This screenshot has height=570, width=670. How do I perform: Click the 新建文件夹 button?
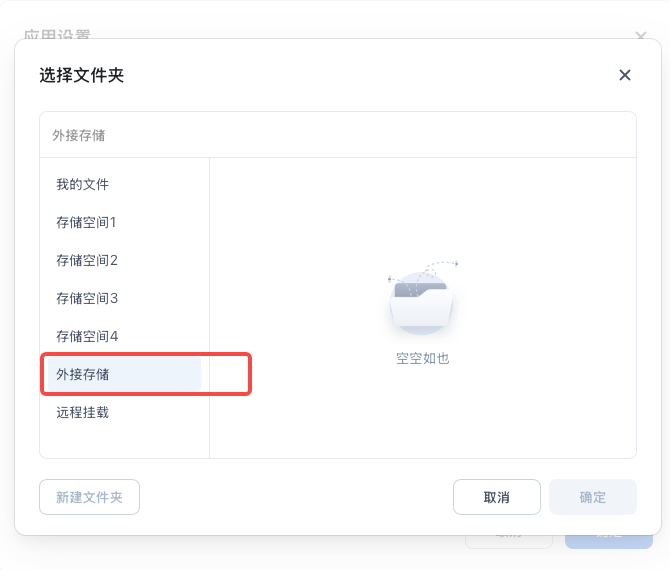pyautogui.click(x=89, y=497)
